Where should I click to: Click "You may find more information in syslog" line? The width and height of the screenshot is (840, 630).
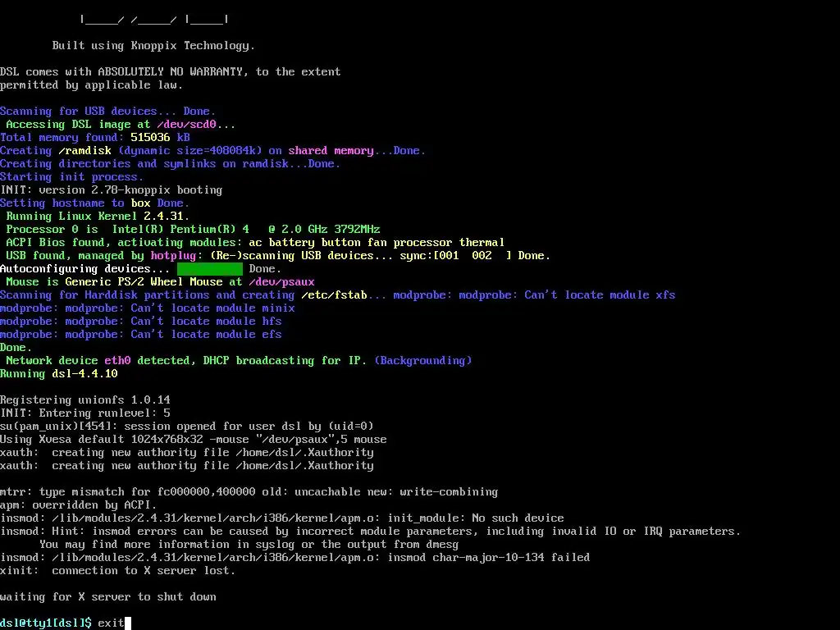pos(249,545)
